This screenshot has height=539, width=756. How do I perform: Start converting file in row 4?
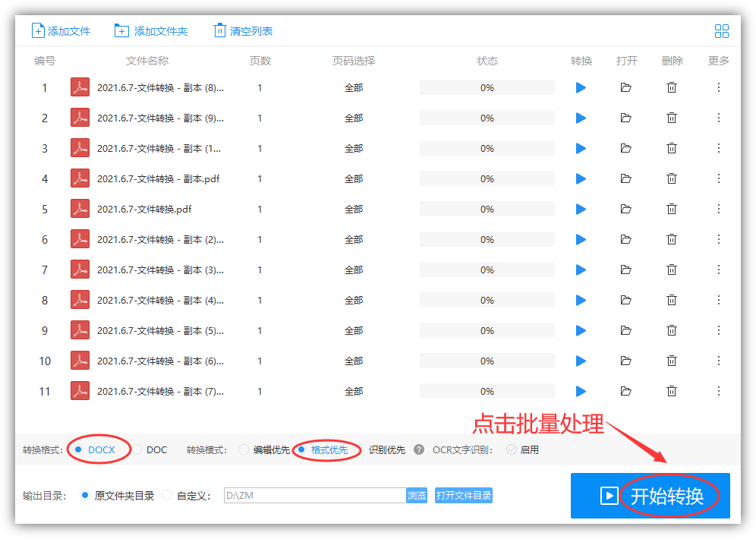coord(581,179)
